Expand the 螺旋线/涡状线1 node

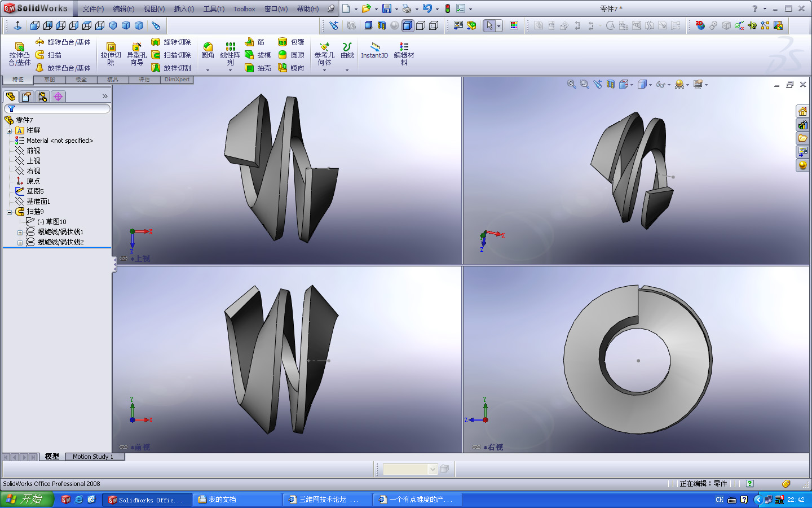click(x=20, y=233)
